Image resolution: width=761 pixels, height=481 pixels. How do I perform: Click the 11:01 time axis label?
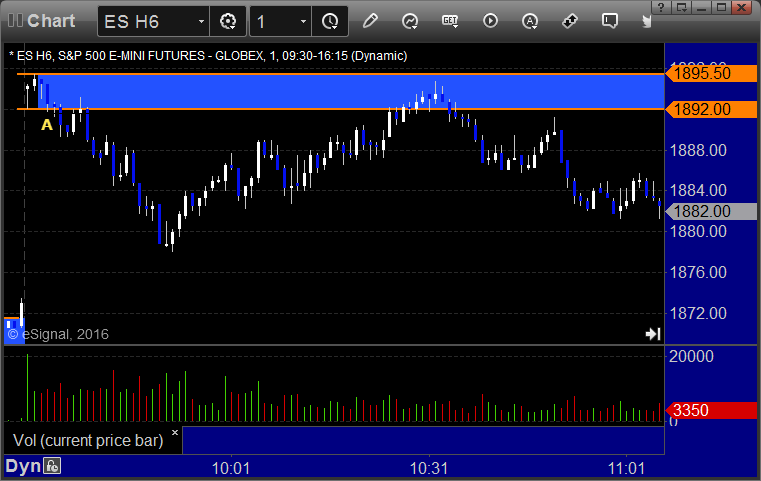point(627,468)
